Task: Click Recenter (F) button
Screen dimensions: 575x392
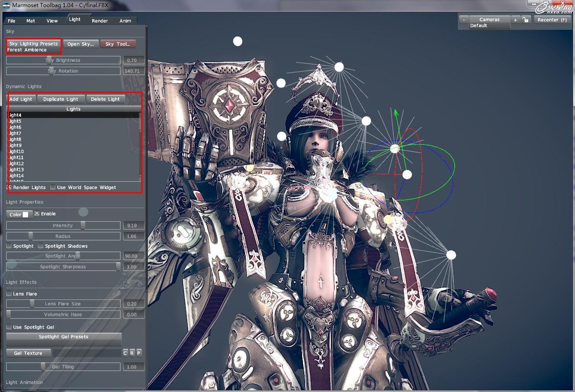Action: [552, 20]
